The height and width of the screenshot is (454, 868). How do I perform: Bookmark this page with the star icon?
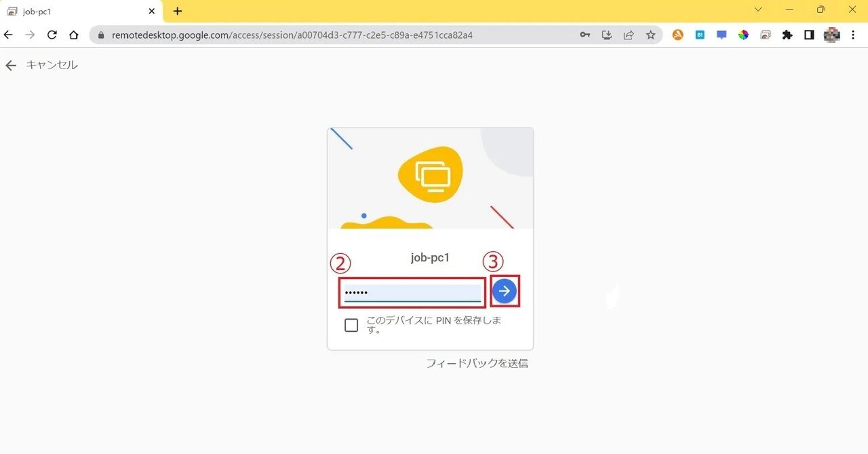650,35
